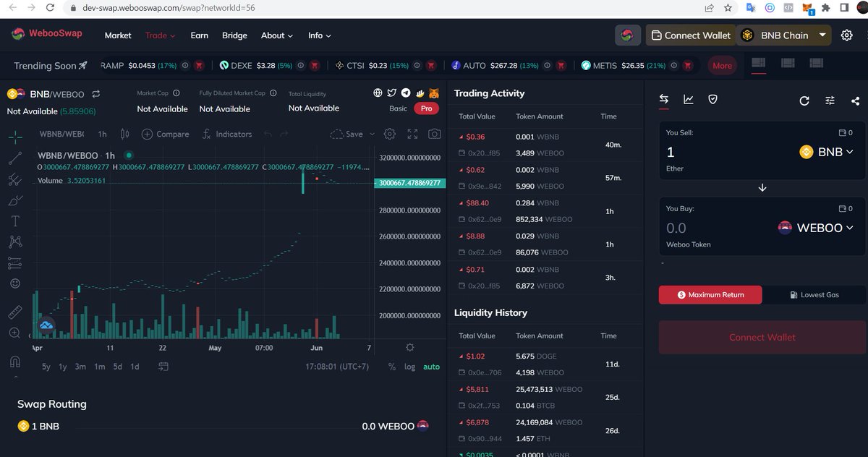This screenshot has width=868, height=457.
Task: Select Lowest Gas routing option
Action: click(x=814, y=295)
